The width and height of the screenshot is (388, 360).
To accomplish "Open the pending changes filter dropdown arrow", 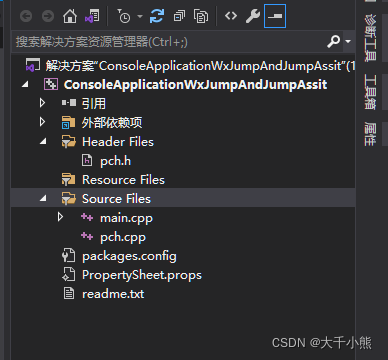I will 140,16.
